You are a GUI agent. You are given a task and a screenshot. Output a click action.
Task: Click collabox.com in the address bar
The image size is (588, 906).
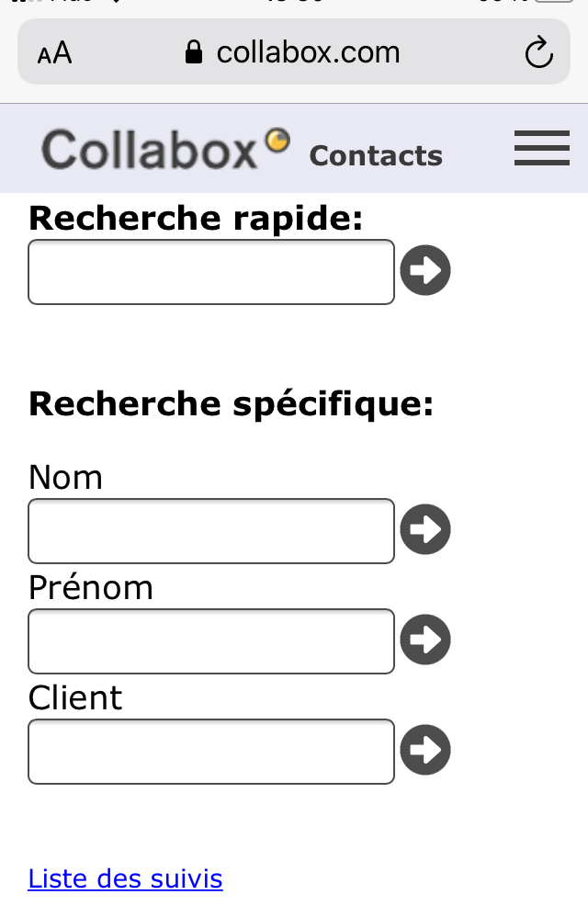tap(307, 52)
